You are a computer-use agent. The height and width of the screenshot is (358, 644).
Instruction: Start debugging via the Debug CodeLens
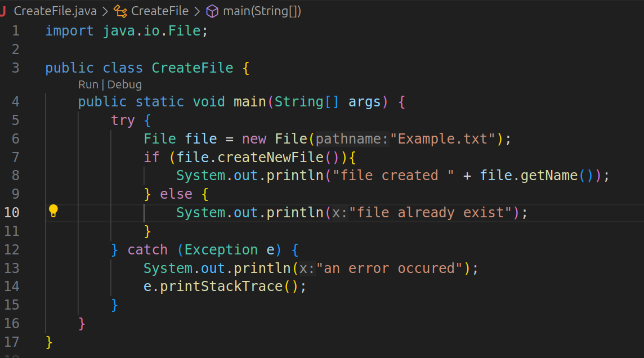pyautogui.click(x=124, y=84)
